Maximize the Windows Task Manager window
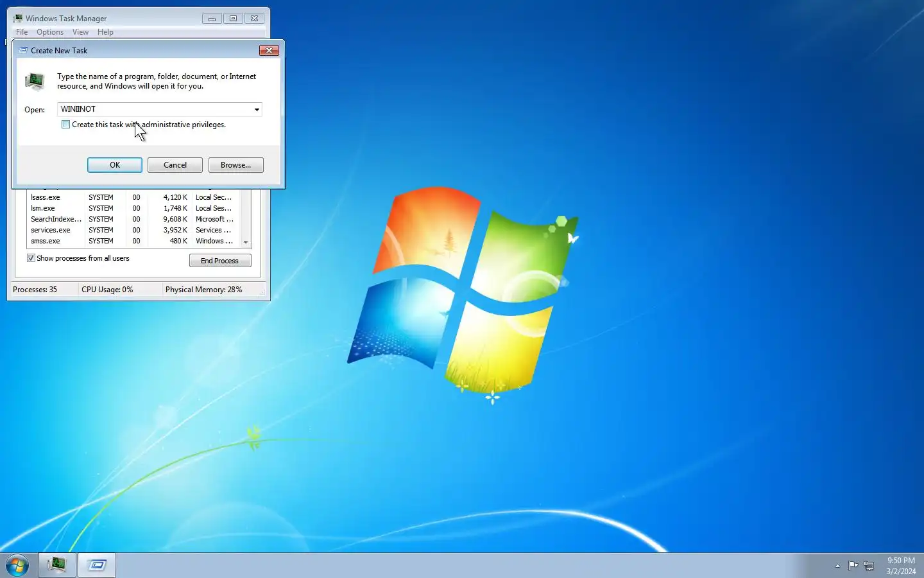Image resolution: width=924 pixels, height=578 pixels. 233,19
